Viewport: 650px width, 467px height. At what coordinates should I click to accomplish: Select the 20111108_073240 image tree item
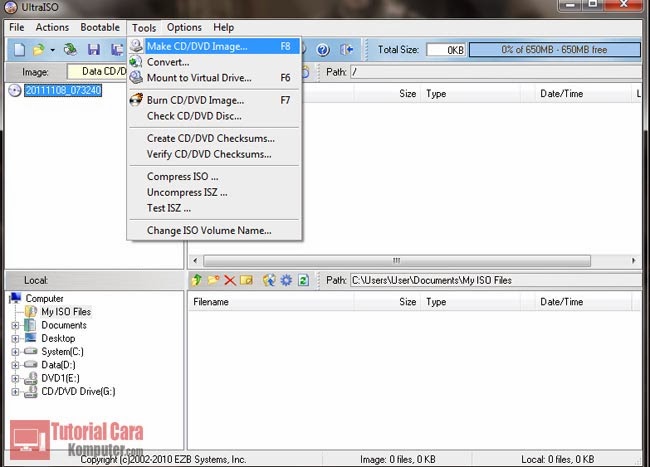pyautogui.click(x=63, y=90)
